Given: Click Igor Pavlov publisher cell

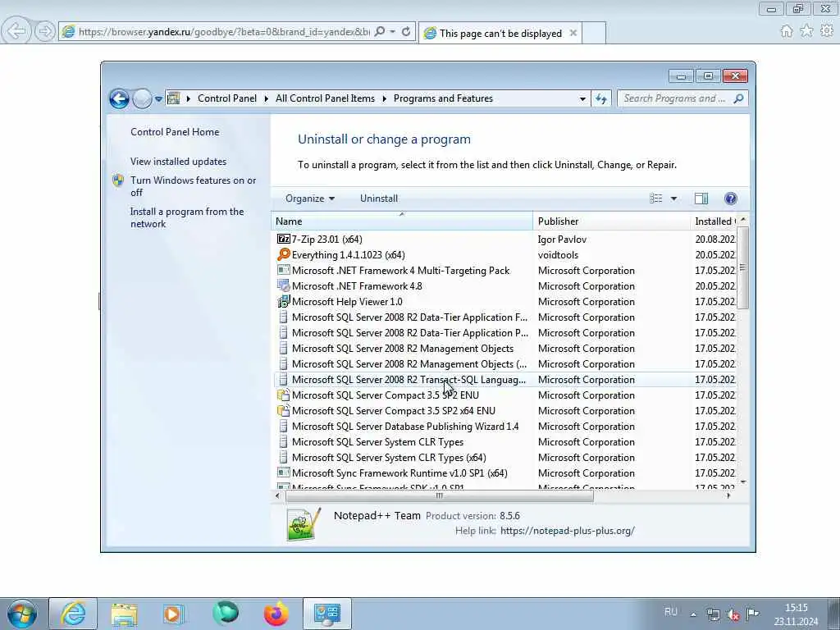Looking at the screenshot, I should pyautogui.click(x=562, y=240).
